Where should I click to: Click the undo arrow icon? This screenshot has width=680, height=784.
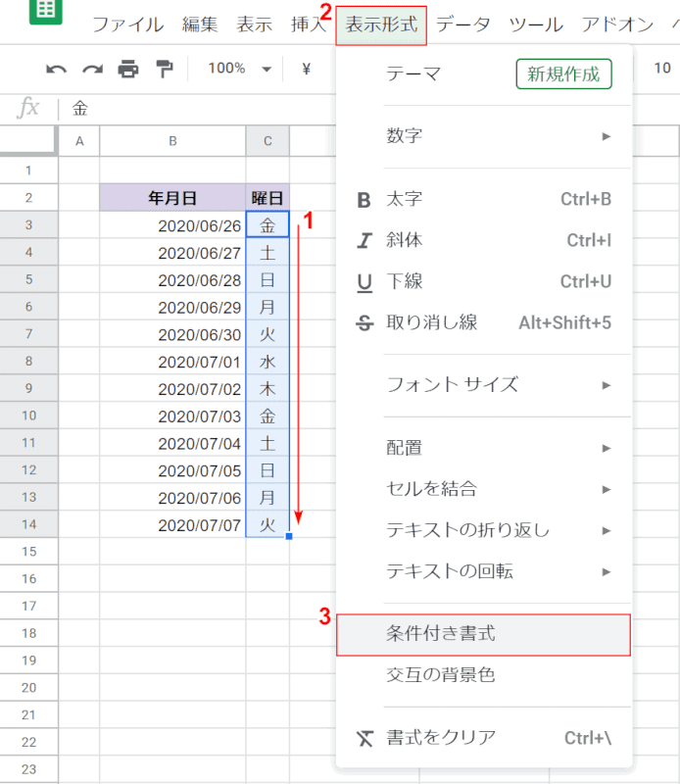click(56, 69)
